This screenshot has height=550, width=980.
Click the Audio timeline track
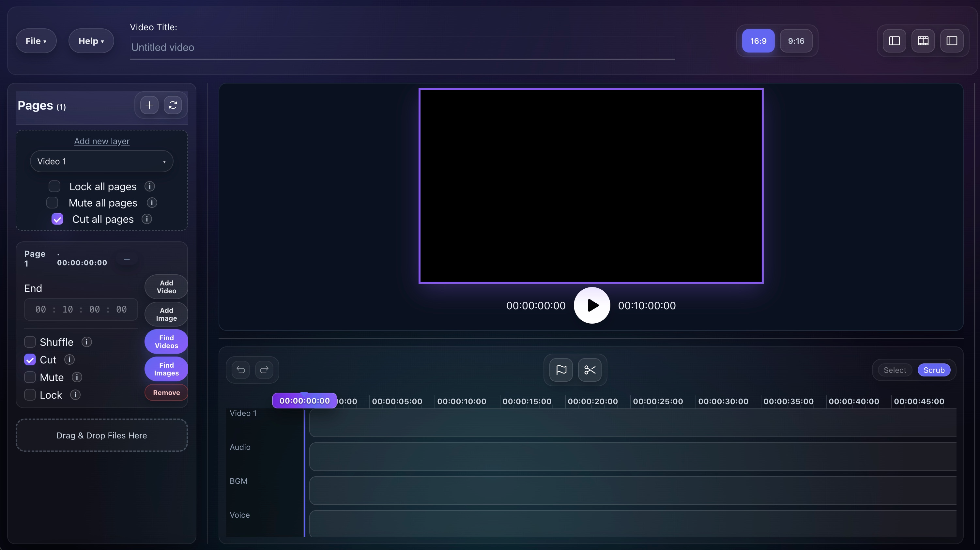(633, 456)
